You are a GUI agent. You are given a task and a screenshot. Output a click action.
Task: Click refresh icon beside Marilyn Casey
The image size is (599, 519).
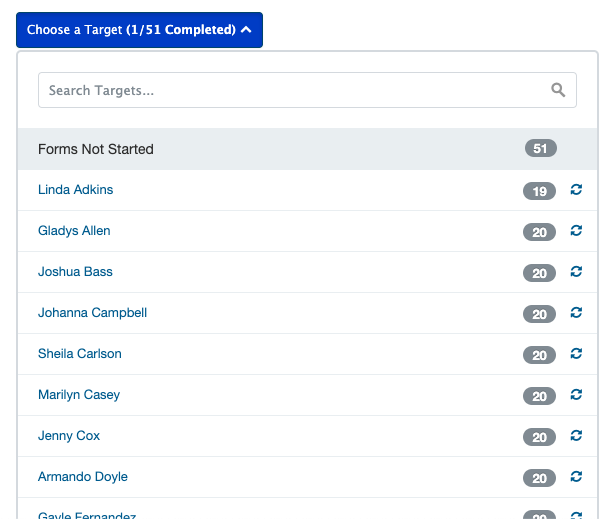tap(576, 395)
